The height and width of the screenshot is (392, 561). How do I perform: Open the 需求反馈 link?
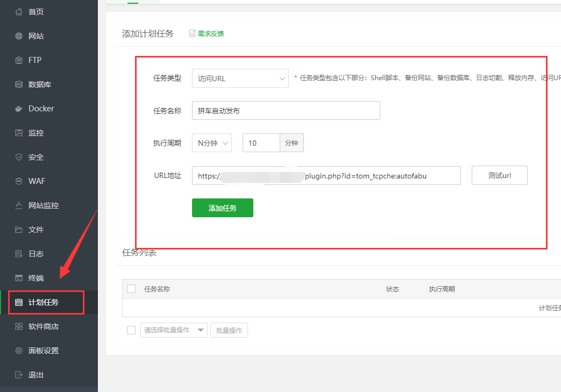tap(211, 34)
